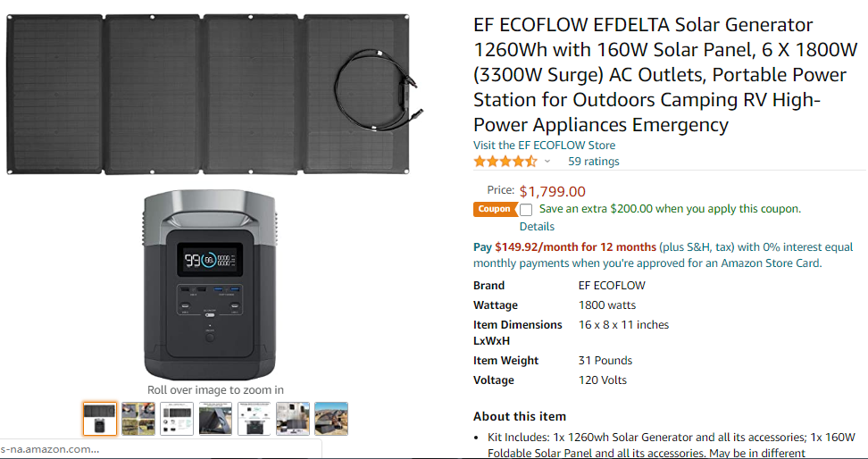Click the About this item heading

click(519, 416)
